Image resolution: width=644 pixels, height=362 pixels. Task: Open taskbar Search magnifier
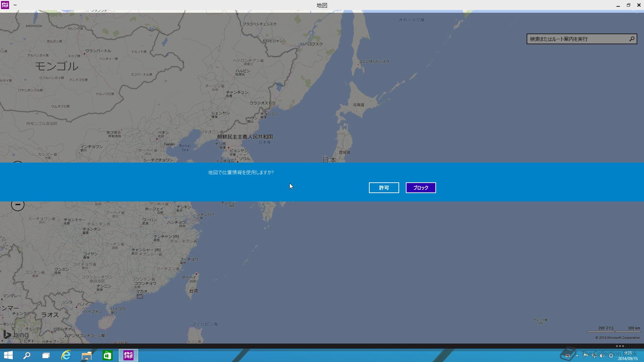(27, 355)
